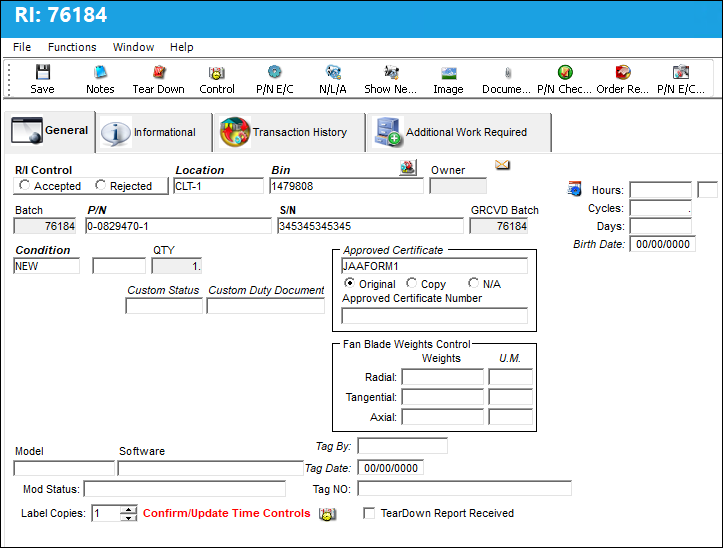Click the icon left of Hours label
The image size is (723, 548).
pyautogui.click(x=575, y=189)
